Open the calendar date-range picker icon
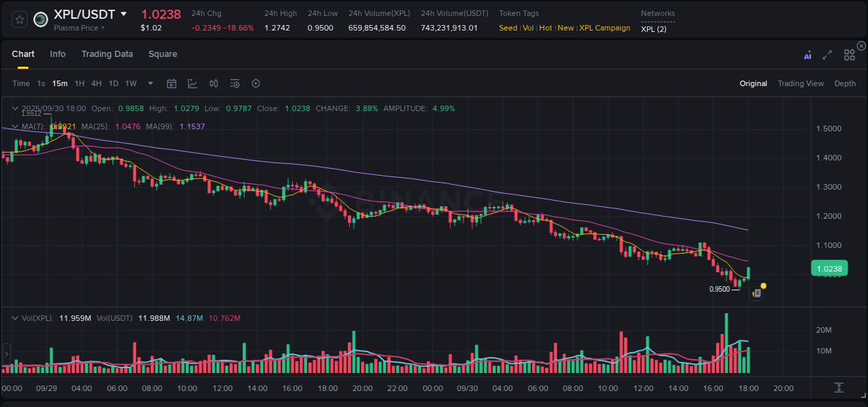The width and height of the screenshot is (868, 407). (172, 83)
